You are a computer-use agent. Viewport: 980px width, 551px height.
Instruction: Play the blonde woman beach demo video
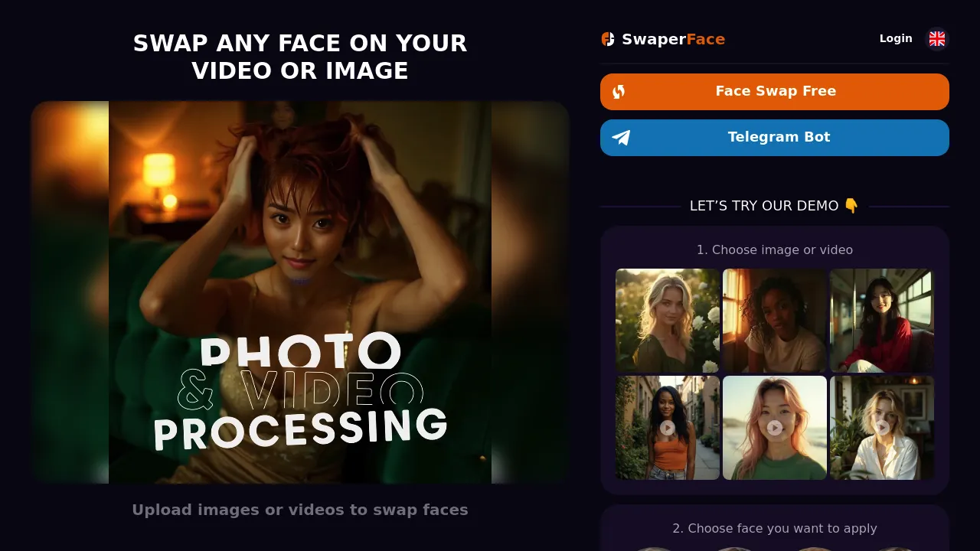[x=881, y=427]
